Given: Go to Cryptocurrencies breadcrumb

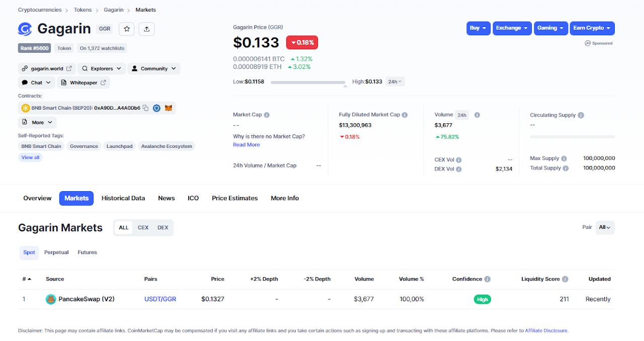Looking at the screenshot, I should tap(40, 10).
